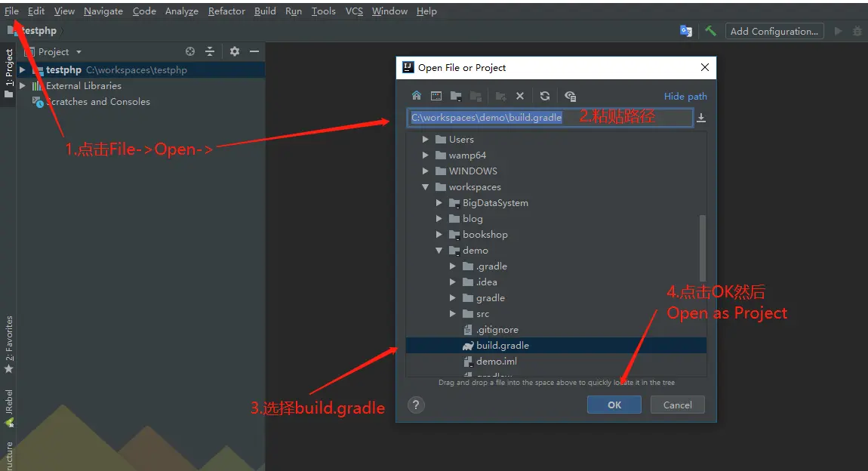Expand the WINDOWS folder
This screenshot has height=471, width=868.
click(425, 171)
